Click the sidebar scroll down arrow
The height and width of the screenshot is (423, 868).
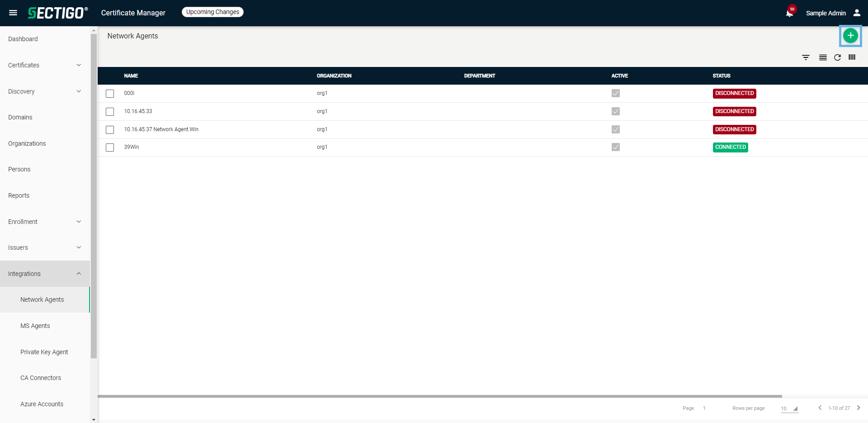tap(94, 420)
